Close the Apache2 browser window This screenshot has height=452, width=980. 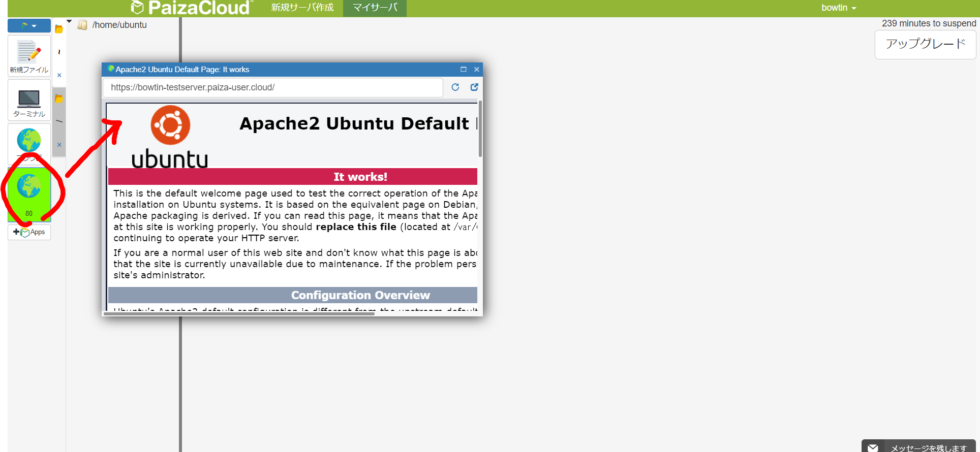click(x=477, y=70)
